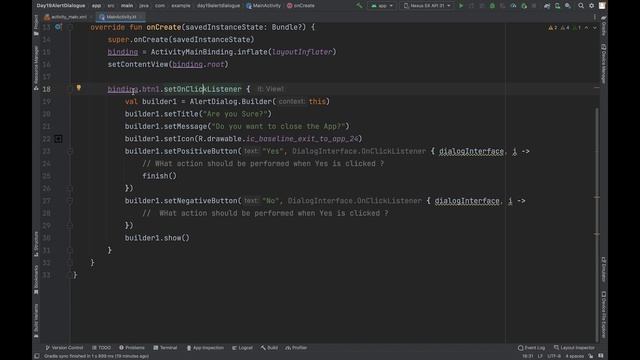Click the yellow lightbulb intention icon on line 18
The width and height of the screenshot is (640, 360).
pyautogui.click(x=79, y=88)
